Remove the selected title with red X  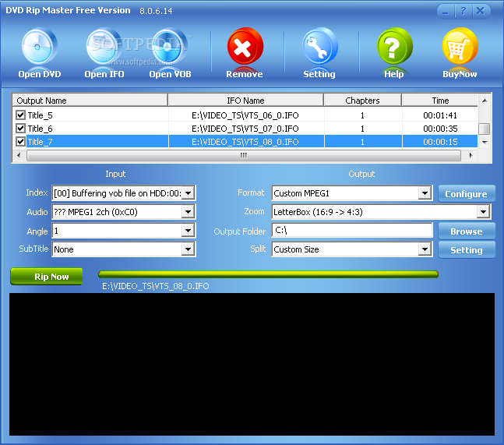245,47
